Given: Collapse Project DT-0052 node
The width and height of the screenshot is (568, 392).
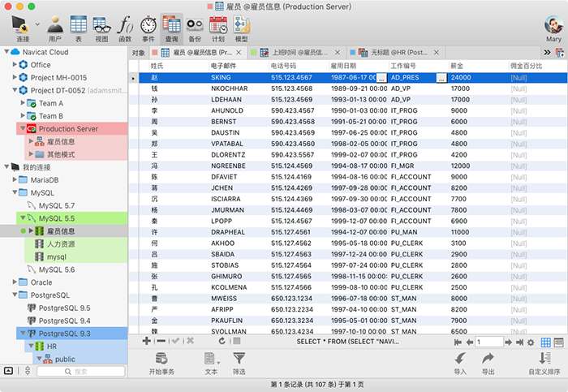Looking at the screenshot, I should pos(15,90).
